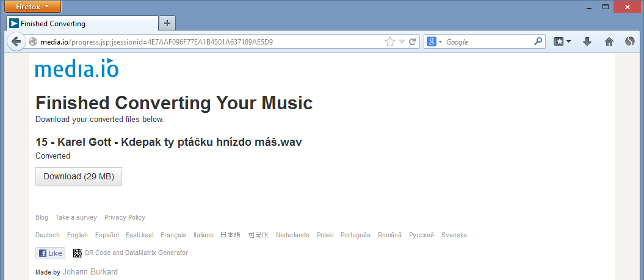Open QR Code and DataMatrix Generator link
The height and width of the screenshot is (280, 644).
(x=136, y=253)
